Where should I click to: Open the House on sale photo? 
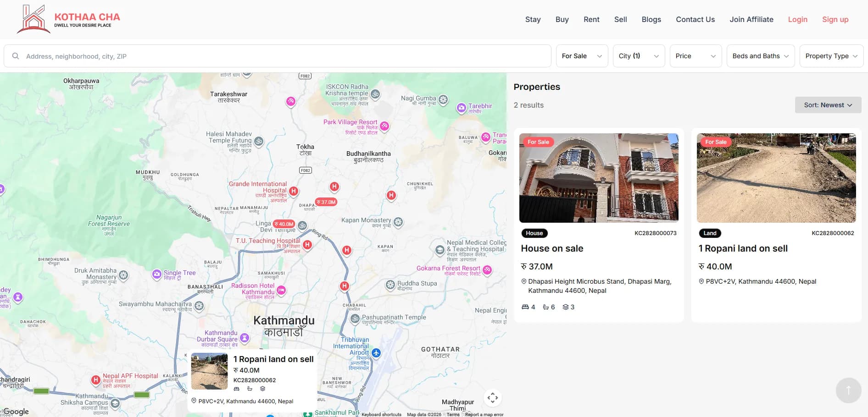tap(599, 178)
